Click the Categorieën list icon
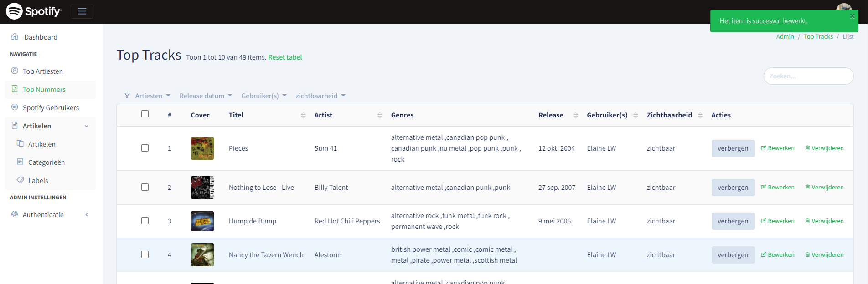 (x=20, y=162)
